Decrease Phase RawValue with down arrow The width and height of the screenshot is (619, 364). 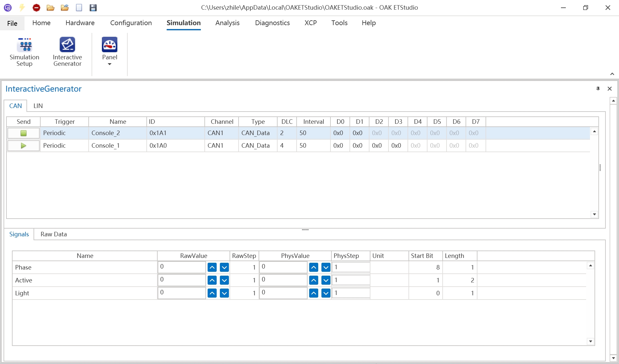coord(224,267)
